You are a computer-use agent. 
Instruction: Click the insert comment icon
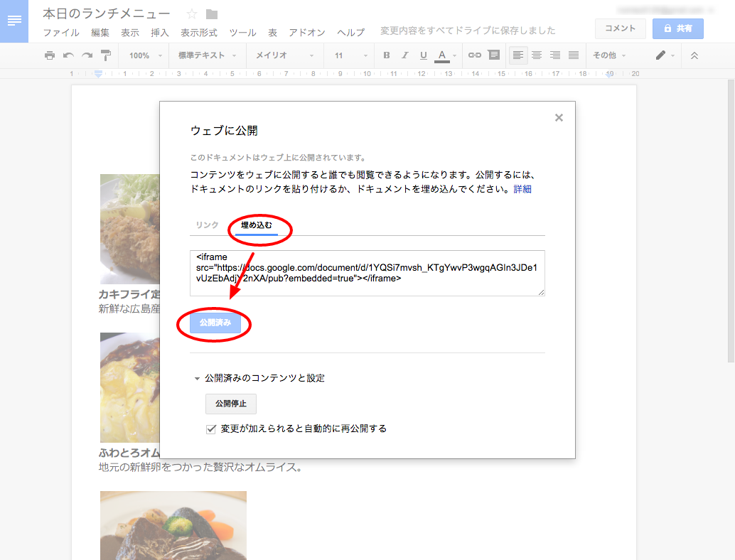coord(493,55)
